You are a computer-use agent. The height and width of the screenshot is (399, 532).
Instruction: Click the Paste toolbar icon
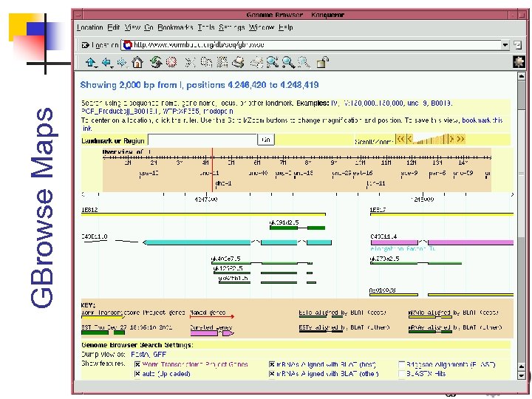point(222,62)
